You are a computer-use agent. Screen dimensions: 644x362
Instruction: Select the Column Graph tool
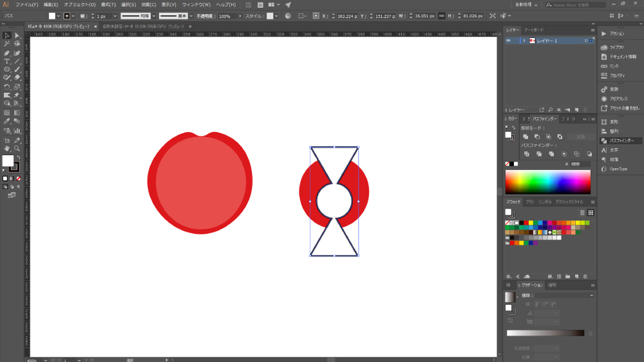[x=17, y=131]
